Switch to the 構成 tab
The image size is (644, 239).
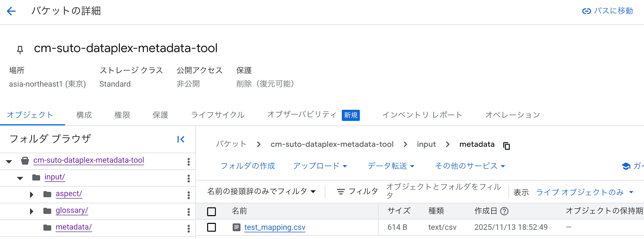[x=84, y=115]
